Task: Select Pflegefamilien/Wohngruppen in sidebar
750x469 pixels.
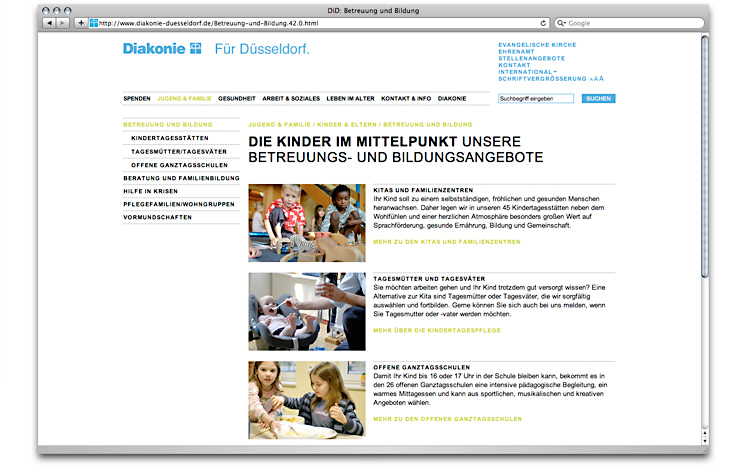Action: tap(179, 204)
